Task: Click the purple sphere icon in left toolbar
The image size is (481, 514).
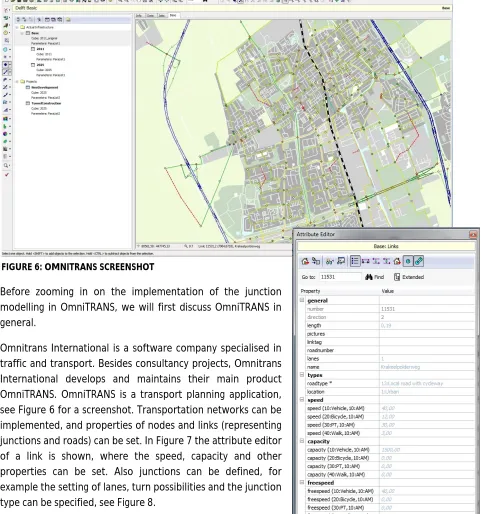Action: pos(5,134)
